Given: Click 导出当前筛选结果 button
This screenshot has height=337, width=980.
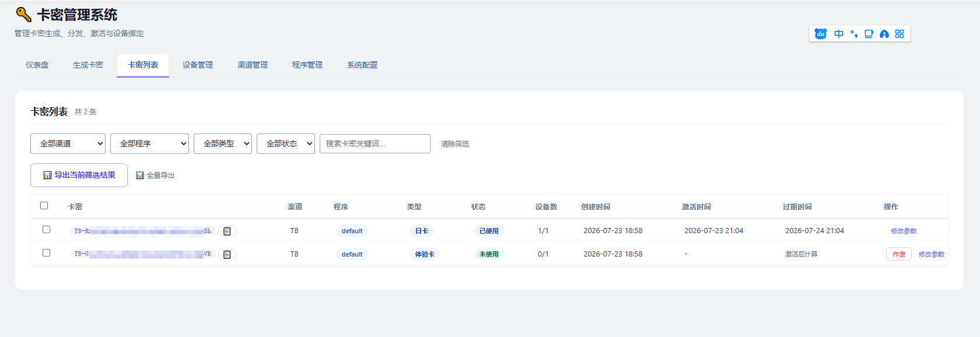Looking at the screenshot, I should 79,175.
